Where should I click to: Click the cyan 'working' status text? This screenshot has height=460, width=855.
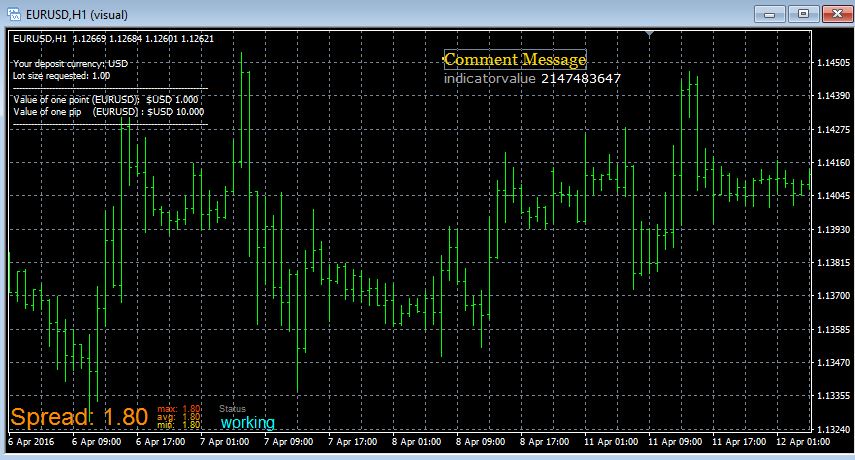tap(248, 422)
